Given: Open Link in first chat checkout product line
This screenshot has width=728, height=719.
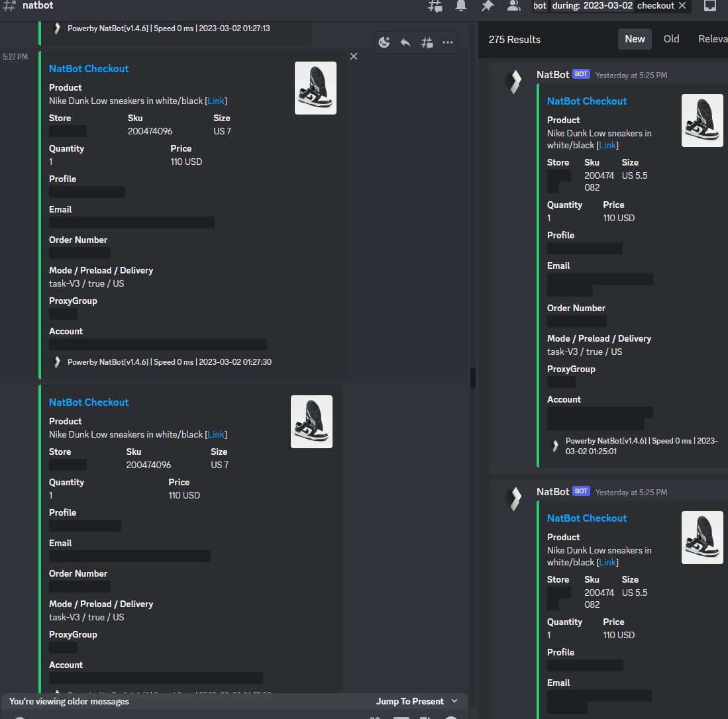Looking at the screenshot, I should (216, 101).
